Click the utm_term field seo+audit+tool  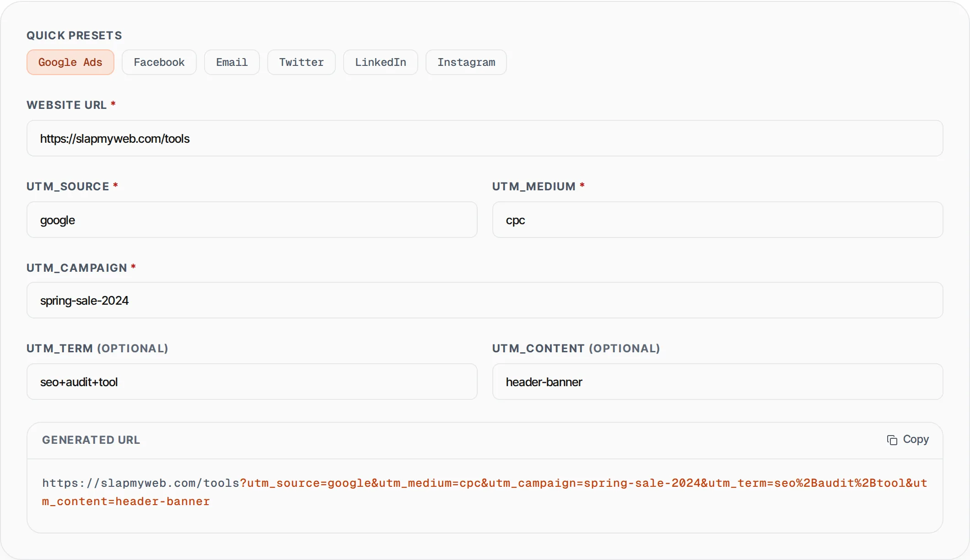(252, 382)
